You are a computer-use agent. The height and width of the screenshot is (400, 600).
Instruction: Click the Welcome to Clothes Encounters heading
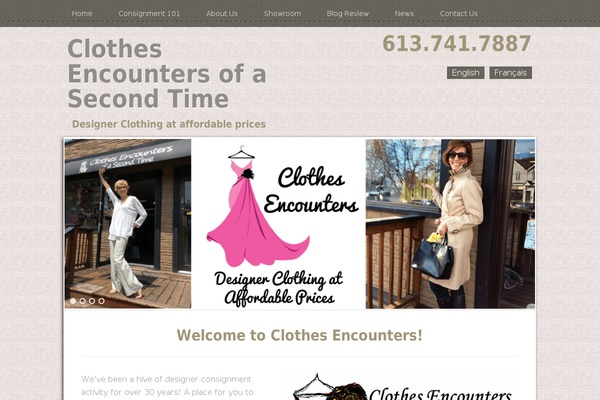(x=300, y=335)
